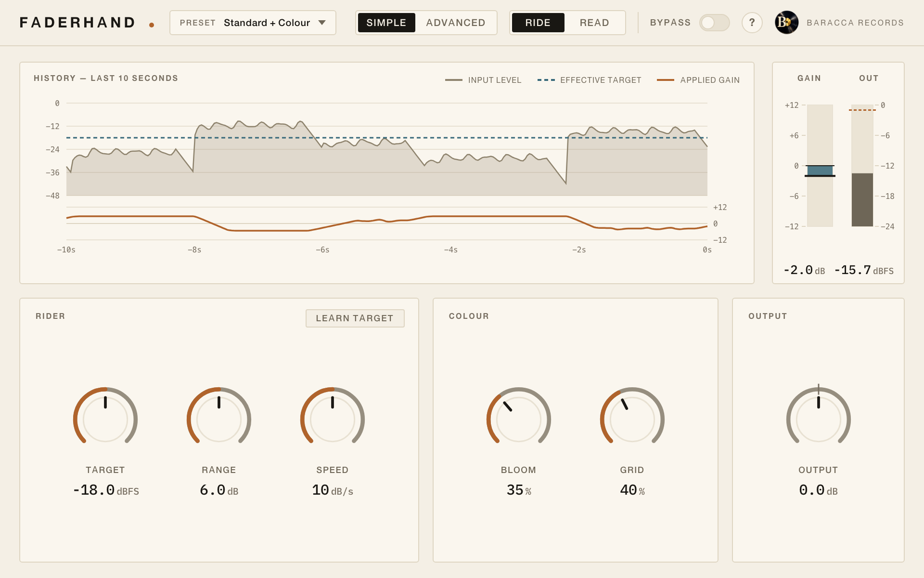Click the -2s marker on history timeline
Image resolution: width=924 pixels, height=578 pixels.
pyautogui.click(x=579, y=250)
